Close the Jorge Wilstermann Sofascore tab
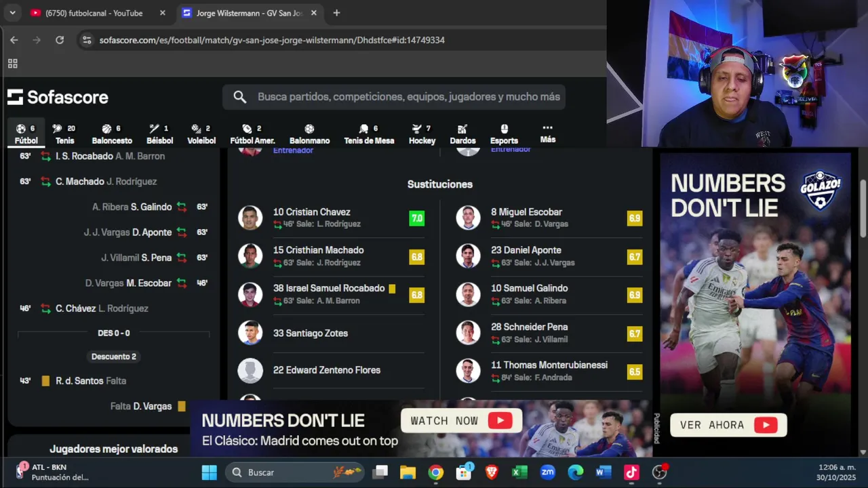868x488 pixels. coord(314,13)
